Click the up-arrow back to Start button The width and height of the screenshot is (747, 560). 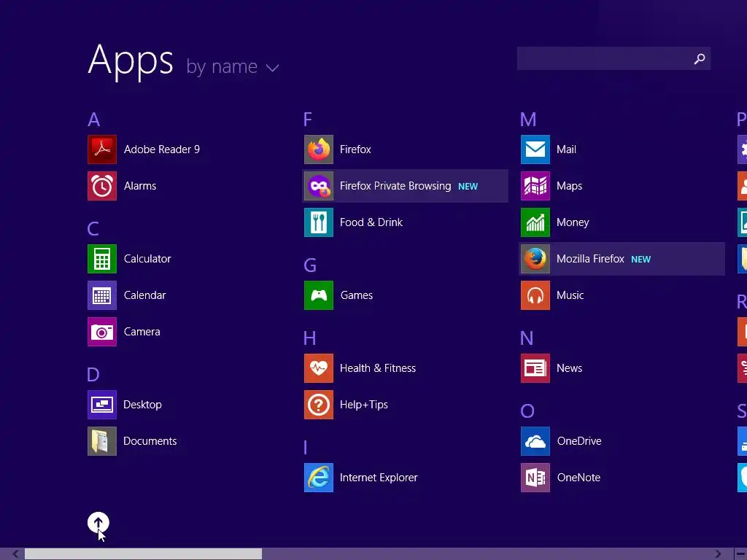point(98,523)
